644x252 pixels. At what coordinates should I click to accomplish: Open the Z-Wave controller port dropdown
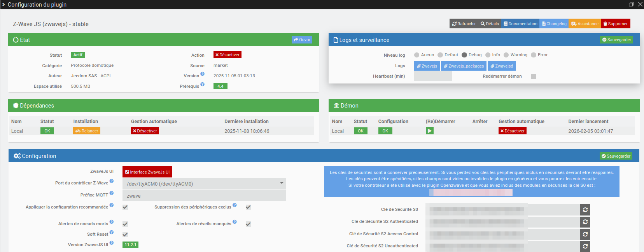(x=204, y=184)
